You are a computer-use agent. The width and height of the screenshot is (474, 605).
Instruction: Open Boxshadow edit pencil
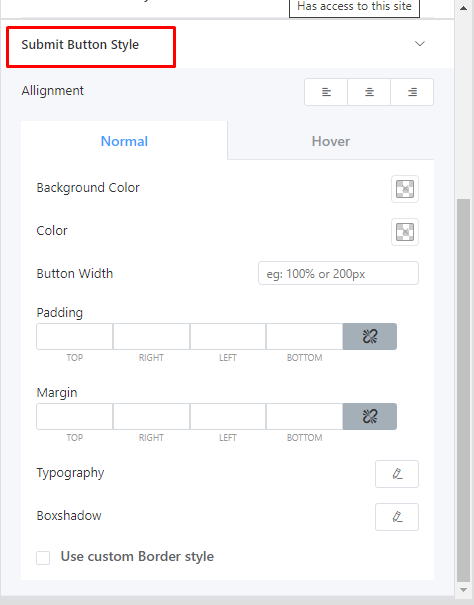click(x=397, y=517)
